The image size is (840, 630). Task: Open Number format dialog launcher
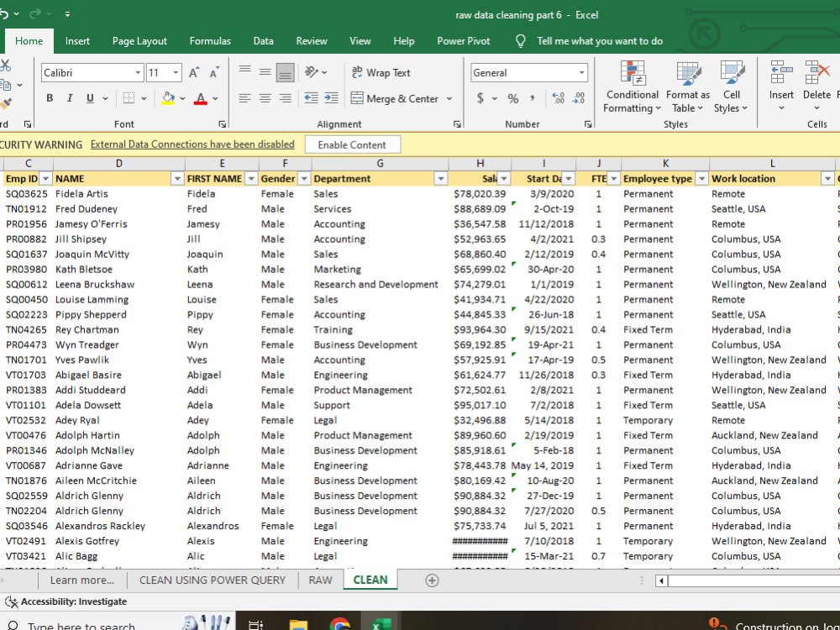[x=588, y=124]
